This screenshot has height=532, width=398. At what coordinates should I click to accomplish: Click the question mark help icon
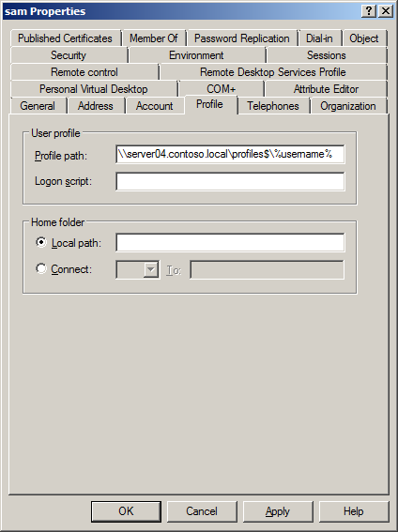point(369,11)
